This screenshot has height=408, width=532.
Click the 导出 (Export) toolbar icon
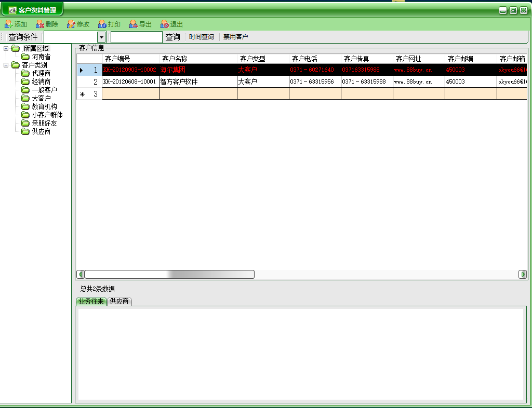(x=134, y=24)
